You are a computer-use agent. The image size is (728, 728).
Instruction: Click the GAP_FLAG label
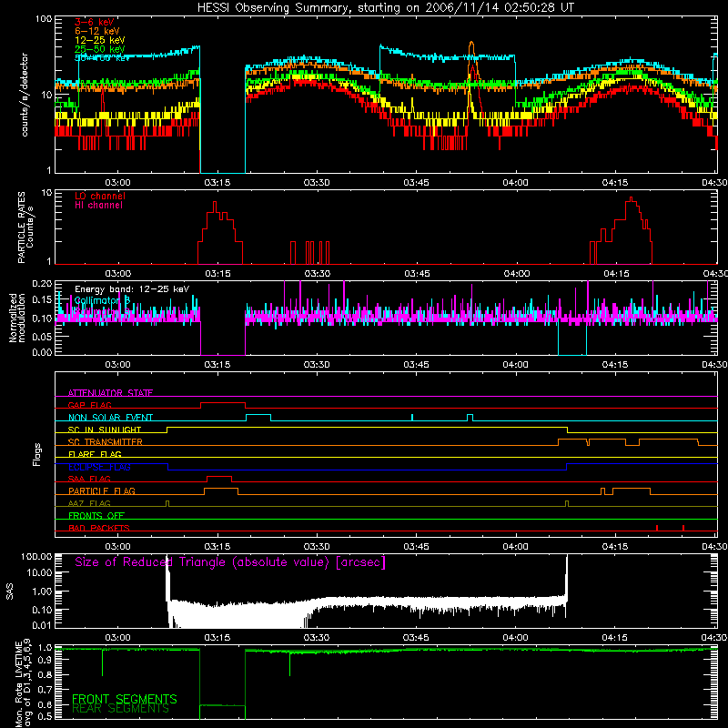pos(89,405)
